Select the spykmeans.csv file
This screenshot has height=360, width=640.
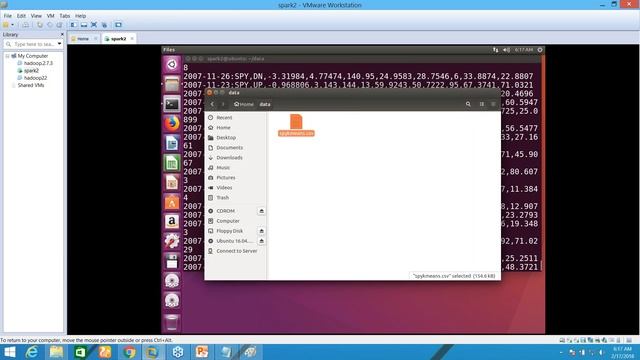click(x=296, y=125)
